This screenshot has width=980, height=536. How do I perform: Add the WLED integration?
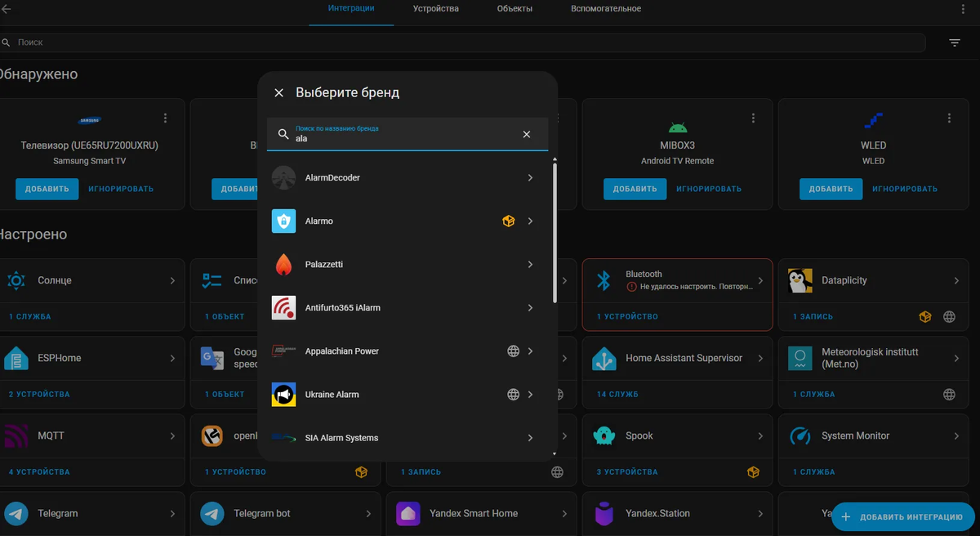pyautogui.click(x=831, y=189)
